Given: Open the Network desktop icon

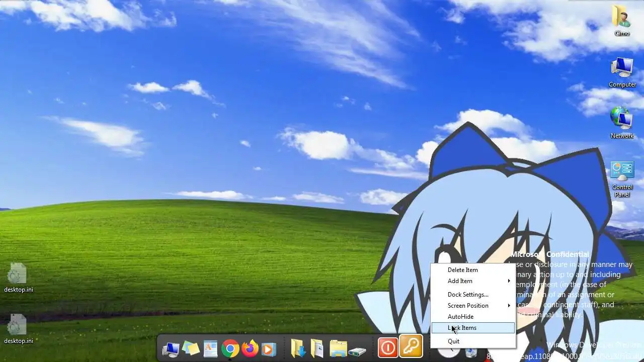Looking at the screenshot, I should [x=622, y=122].
